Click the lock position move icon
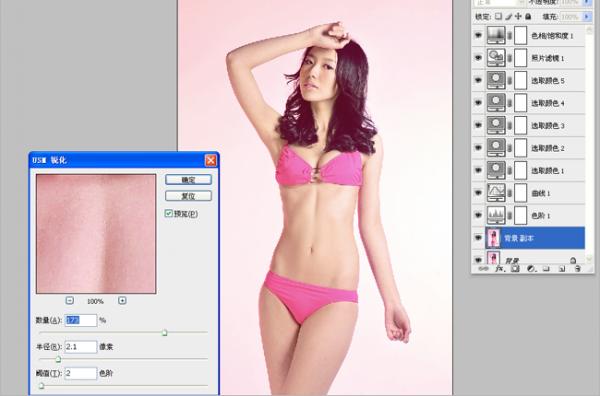This screenshot has height=396, width=600. pyautogui.click(x=518, y=16)
